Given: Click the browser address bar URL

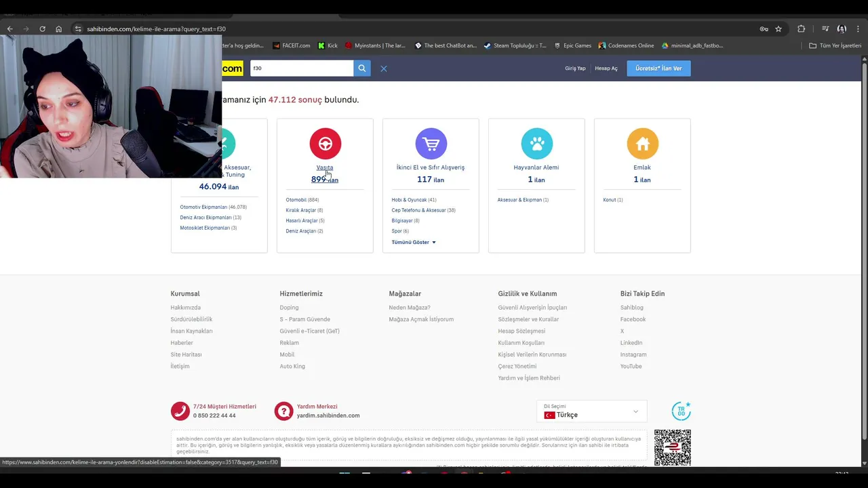Looking at the screenshot, I should tap(156, 29).
